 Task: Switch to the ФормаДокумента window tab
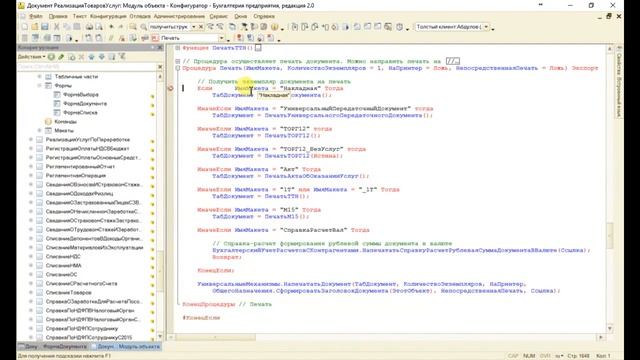coord(64,347)
